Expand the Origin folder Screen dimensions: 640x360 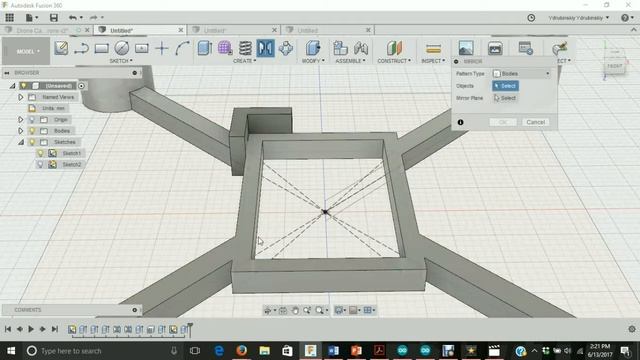(x=20, y=120)
